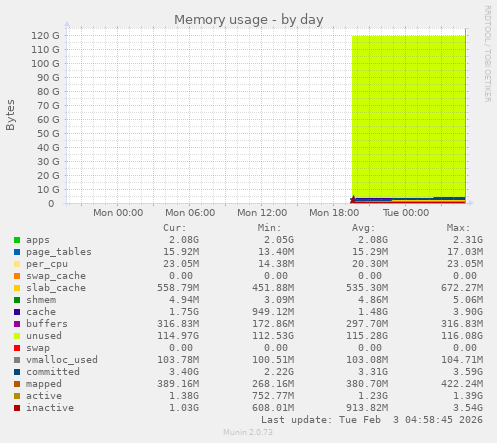
Task: Click the page_tables blue legend swatch
Action: (x=17, y=252)
